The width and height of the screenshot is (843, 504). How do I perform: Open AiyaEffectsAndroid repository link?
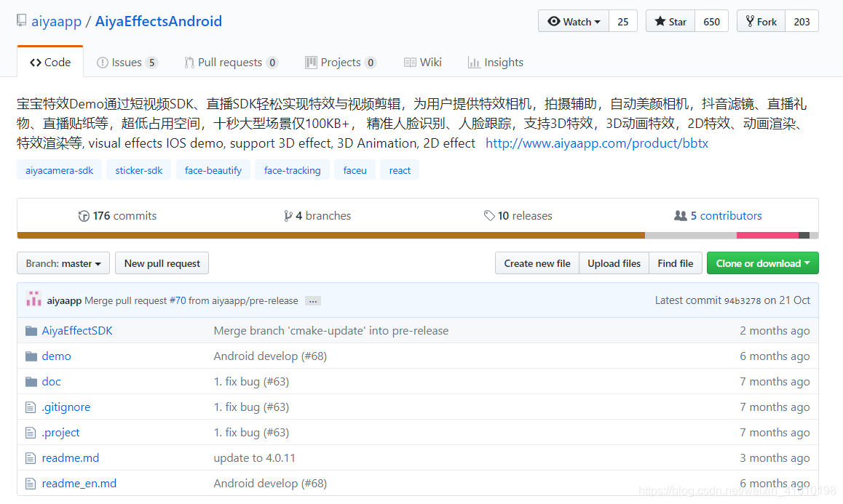tap(159, 22)
